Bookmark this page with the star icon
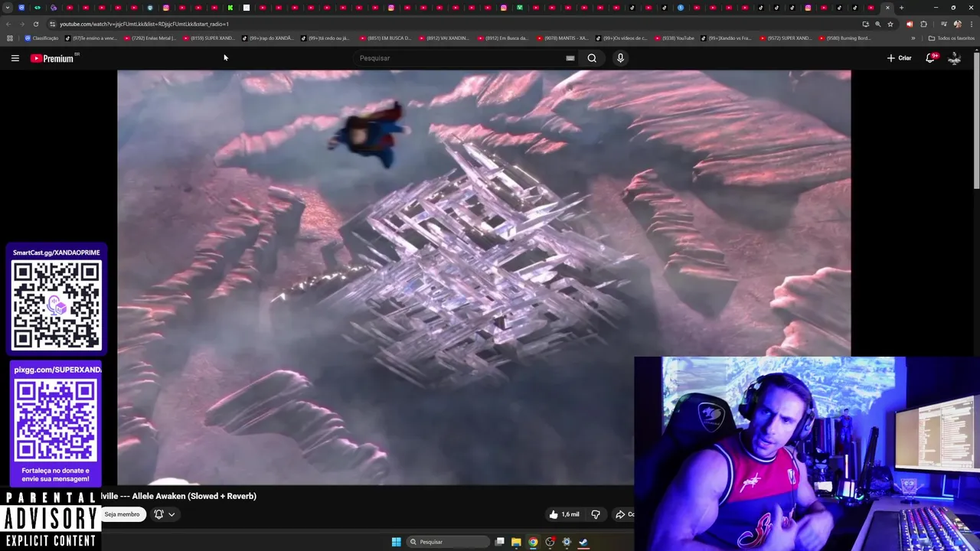The height and width of the screenshot is (551, 980). [890, 24]
